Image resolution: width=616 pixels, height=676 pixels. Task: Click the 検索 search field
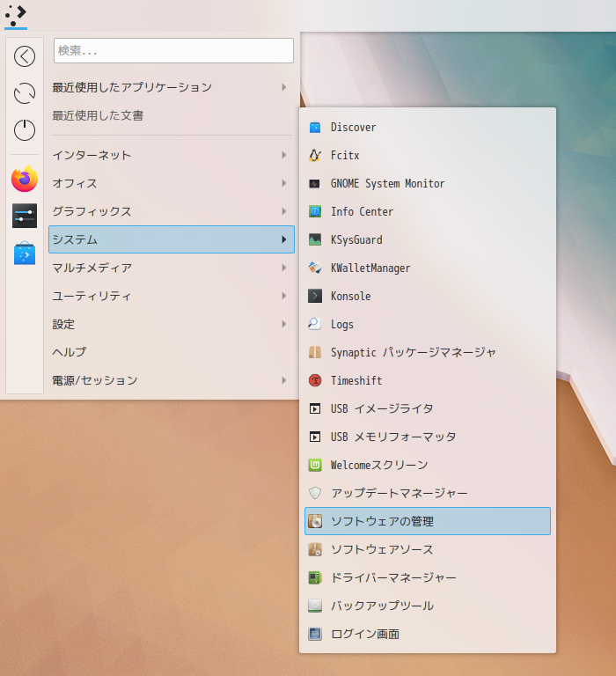coord(173,51)
